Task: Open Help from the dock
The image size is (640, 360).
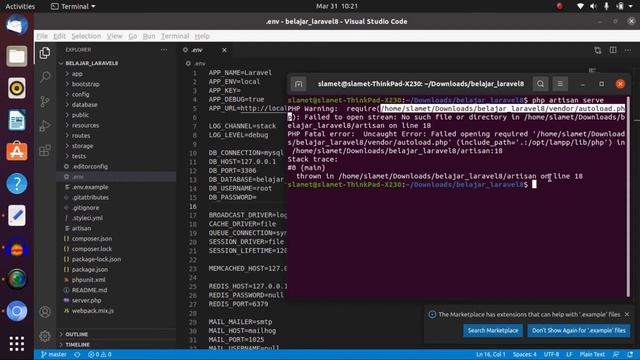Action: (x=17, y=184)
